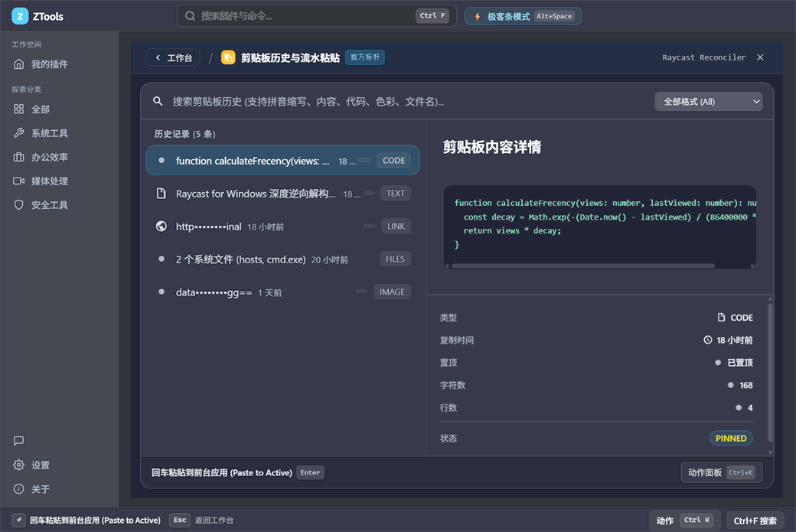The height and width of the screenshot is (532, 796).
Task: Click the horizontal scrollbar of code preview
Action: click(x=582, y=266)
